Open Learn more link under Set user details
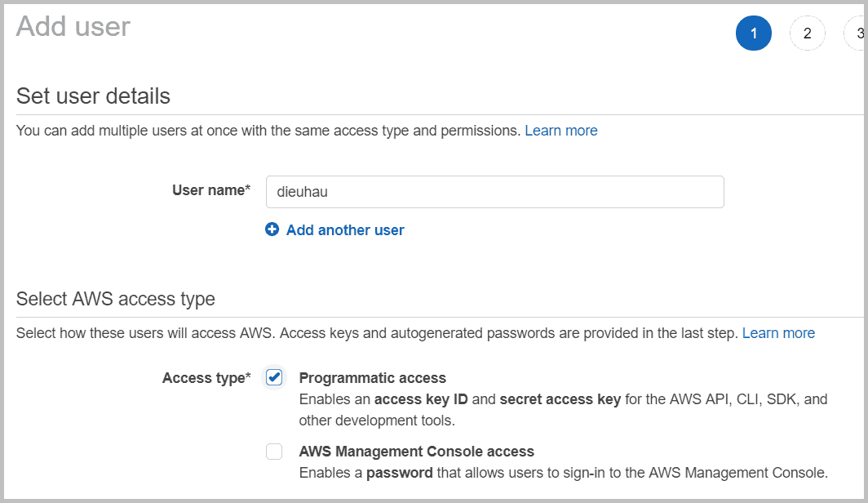868x503 pixels. click(560, 131)
